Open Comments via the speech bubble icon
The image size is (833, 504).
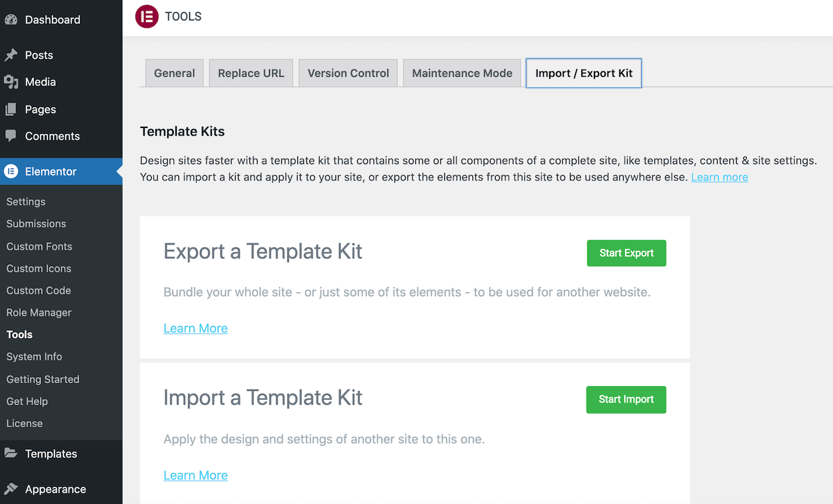click(12, 136)
